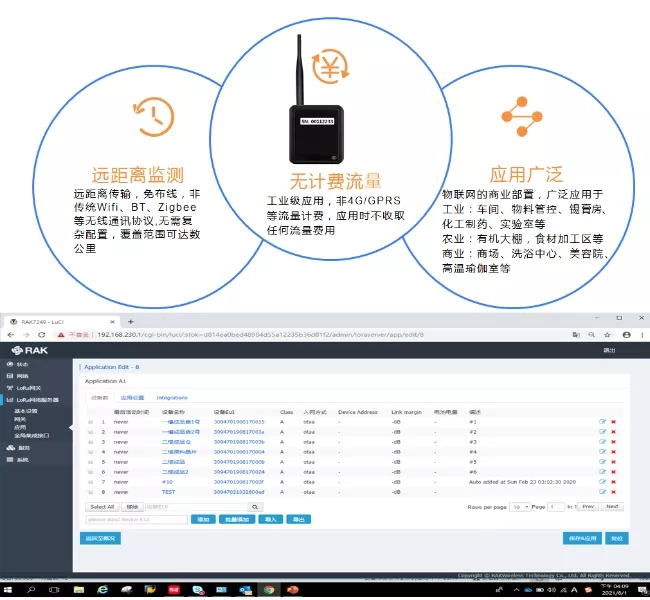Viewport: 650px width, 600px height.
Task: Click the edit icon for row #2
Action: coord(602,432)
